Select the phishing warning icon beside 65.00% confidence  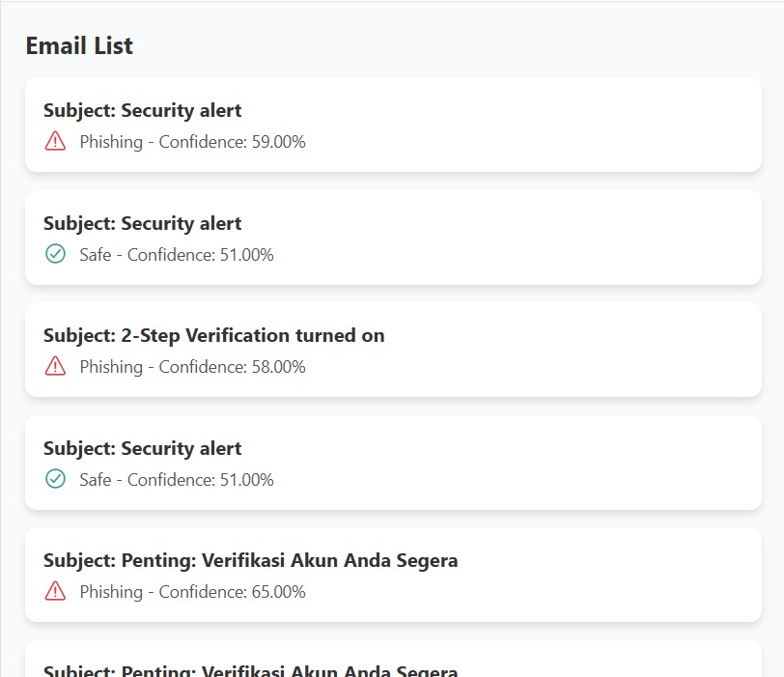(55, 591)
